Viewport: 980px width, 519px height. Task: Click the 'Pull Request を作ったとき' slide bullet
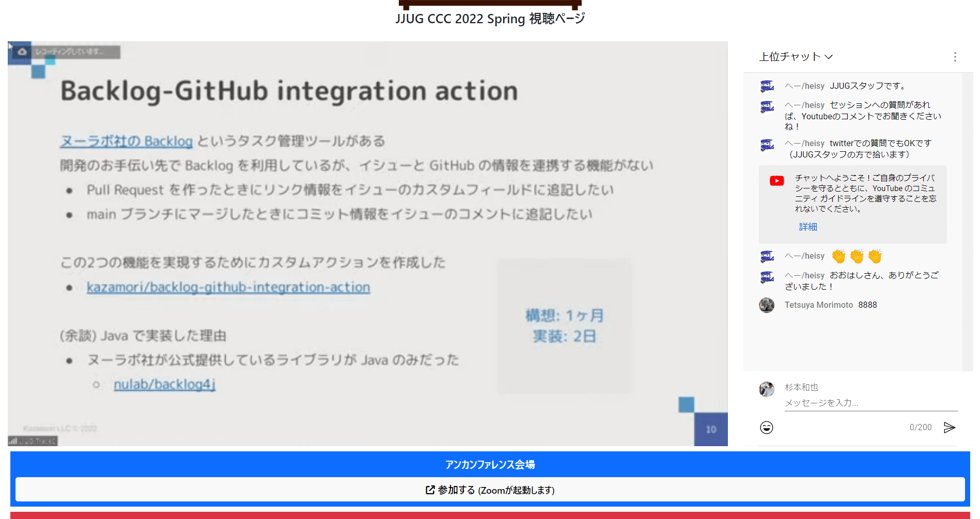[x=350, y=190]
